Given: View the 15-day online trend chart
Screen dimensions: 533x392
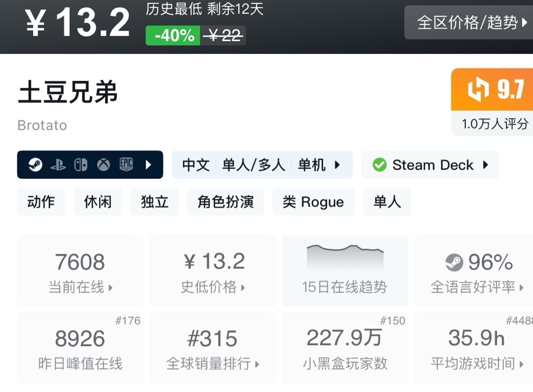Looking at the screenshot, I should click(x=345, y=271).
